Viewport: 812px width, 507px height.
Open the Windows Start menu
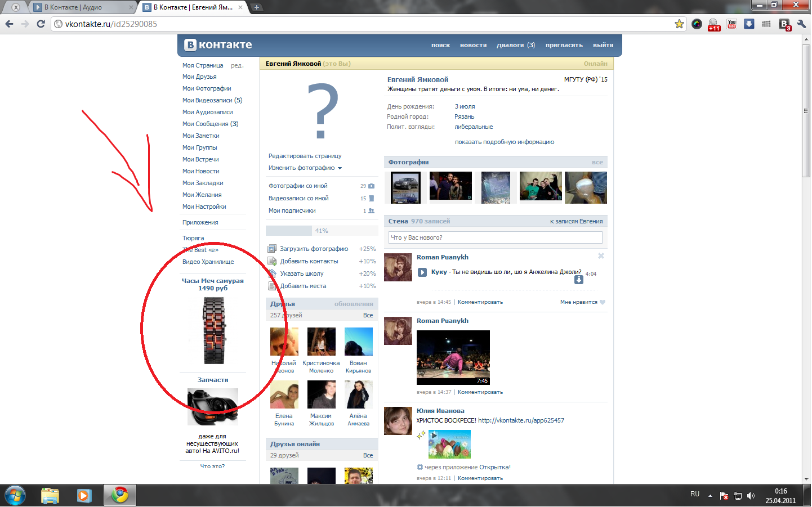tap(15, 496)
